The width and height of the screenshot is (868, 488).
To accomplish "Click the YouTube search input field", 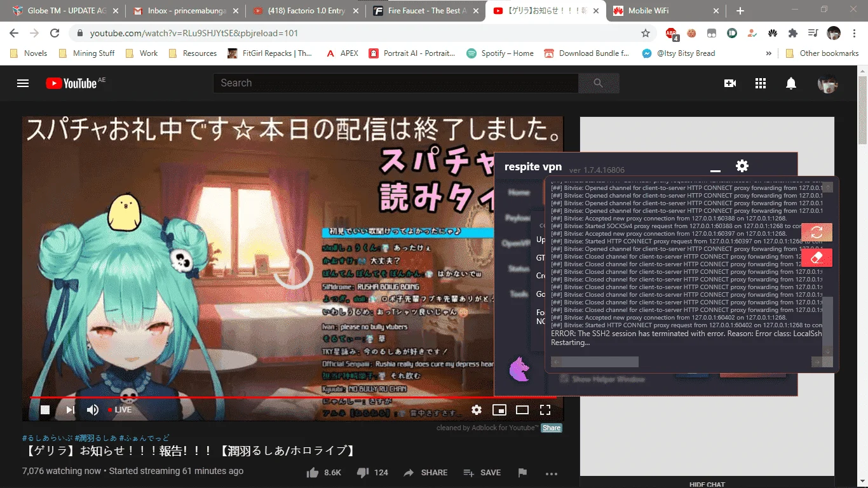I will pos(395,83).
